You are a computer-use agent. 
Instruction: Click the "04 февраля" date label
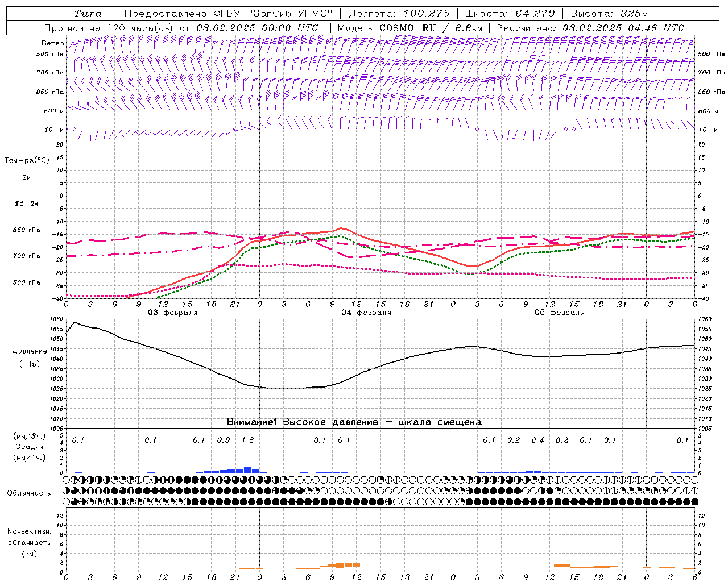click(366, 313)
